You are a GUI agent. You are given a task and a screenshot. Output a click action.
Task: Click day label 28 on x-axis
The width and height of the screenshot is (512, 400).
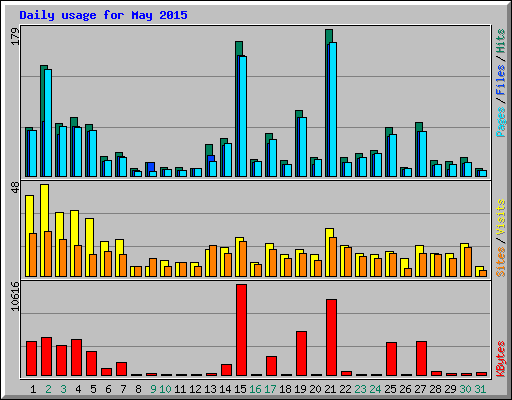pyautogui.click(x=435, y=389)
